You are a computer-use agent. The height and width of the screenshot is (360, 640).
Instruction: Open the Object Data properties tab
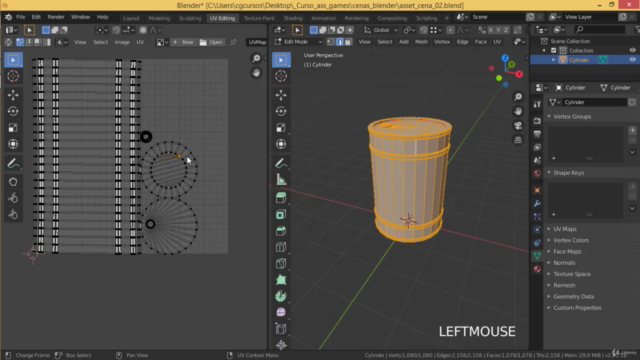(x=537, y=256)
